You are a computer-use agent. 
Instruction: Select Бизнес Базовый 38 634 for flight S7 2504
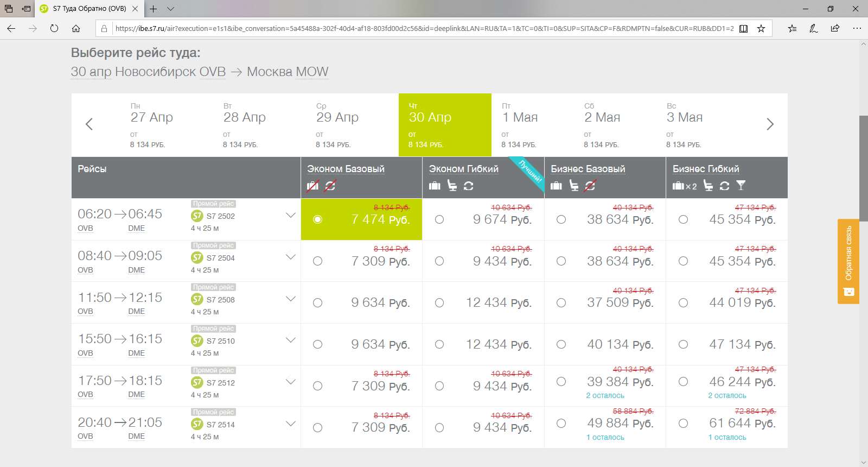[561, 261]
